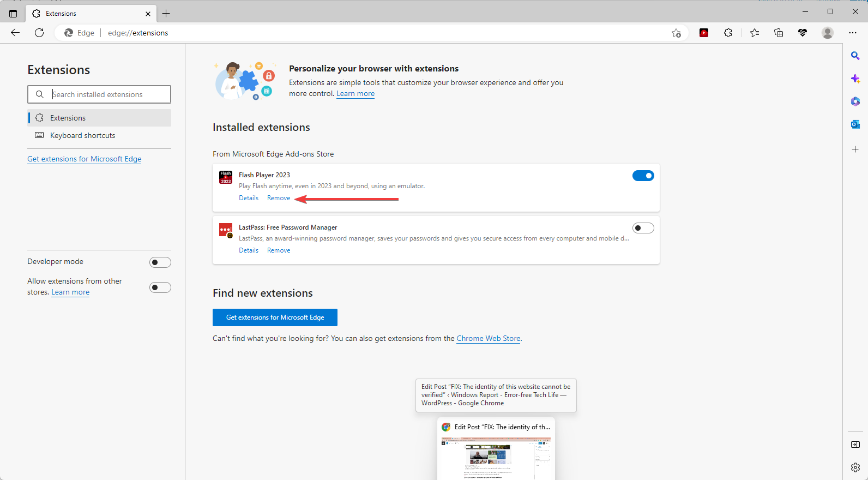The image size is (868, 480).
Task: Open sidebar settings gear icon
Action: coord(855,467)
